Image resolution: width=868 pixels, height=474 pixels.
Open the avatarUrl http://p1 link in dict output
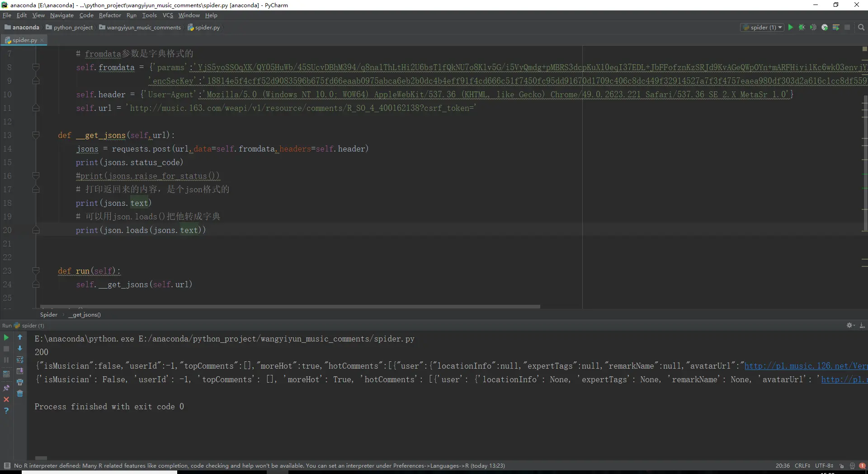coord(844,379)
